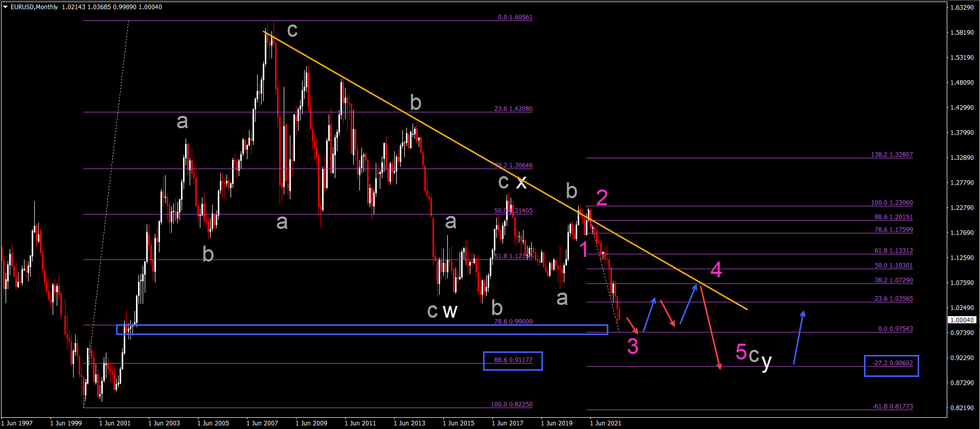Click the EURUSD,Monthly chart title text
Image resolution: width=980 pixels, height=429 pixels.
(34, 7)
